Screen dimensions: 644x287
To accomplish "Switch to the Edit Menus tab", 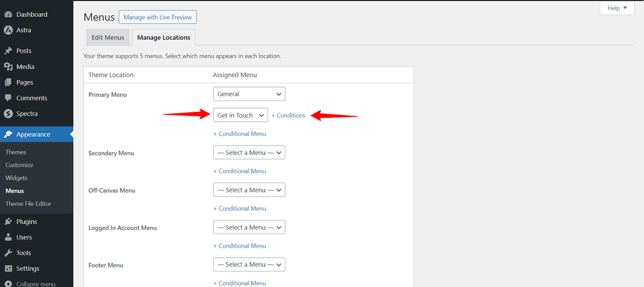I will click(x=108, y=37).
